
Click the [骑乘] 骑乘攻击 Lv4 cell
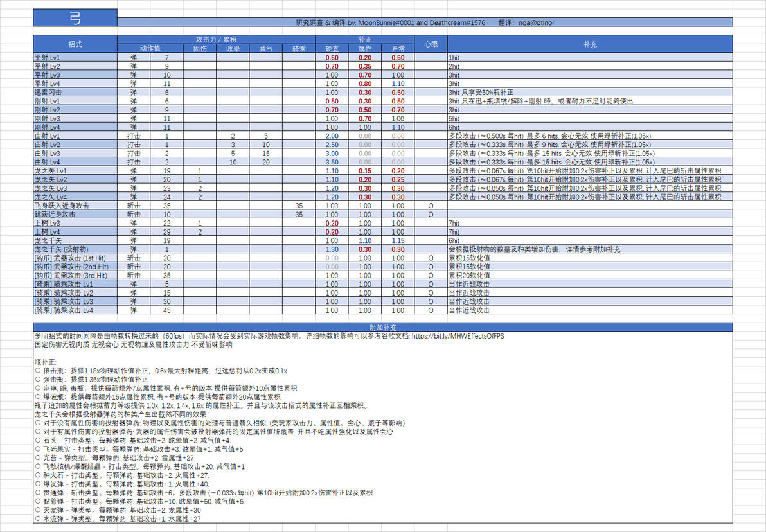coord(75,310)
